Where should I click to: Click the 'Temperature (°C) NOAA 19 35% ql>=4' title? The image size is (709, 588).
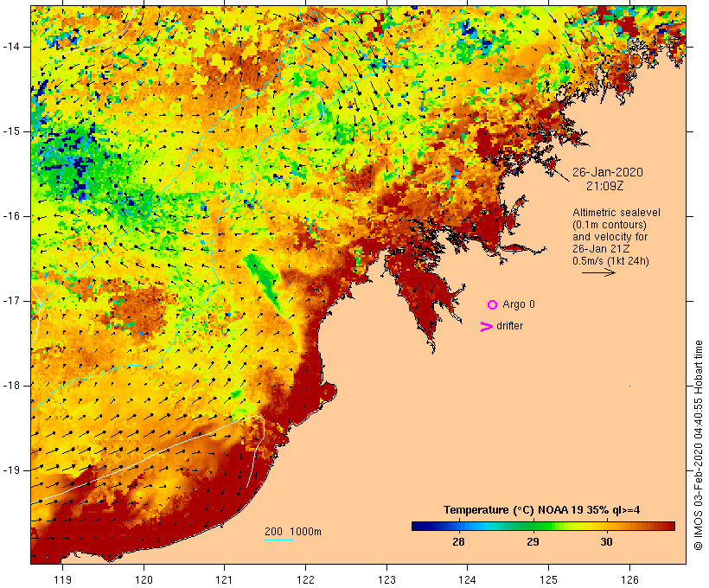point(542,510)
